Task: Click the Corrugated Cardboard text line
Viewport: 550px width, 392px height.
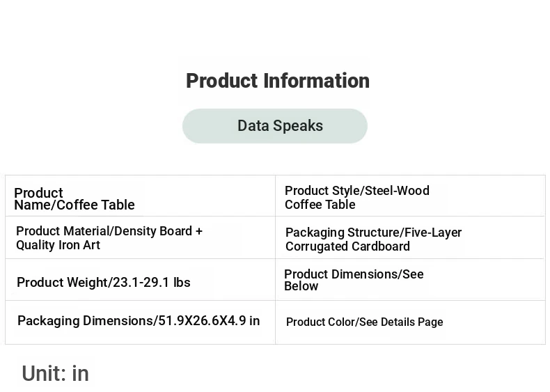Action: 347,246
